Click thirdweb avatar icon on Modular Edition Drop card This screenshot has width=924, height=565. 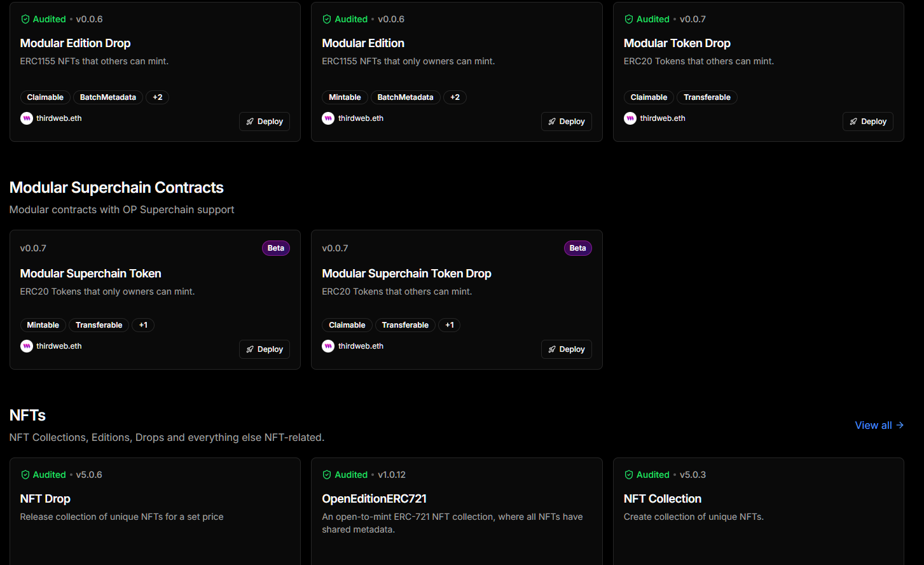pos(26,118)
